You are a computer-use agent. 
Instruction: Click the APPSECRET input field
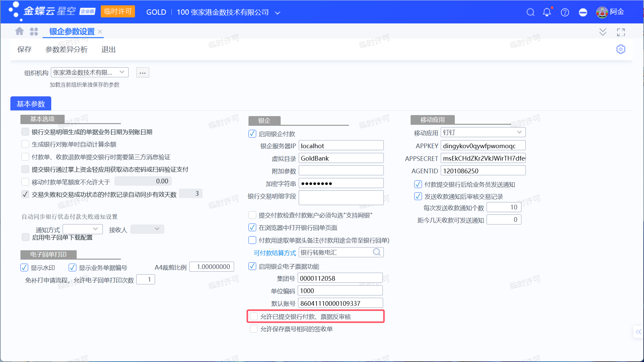pyautogui.click(x=483, y=158)
